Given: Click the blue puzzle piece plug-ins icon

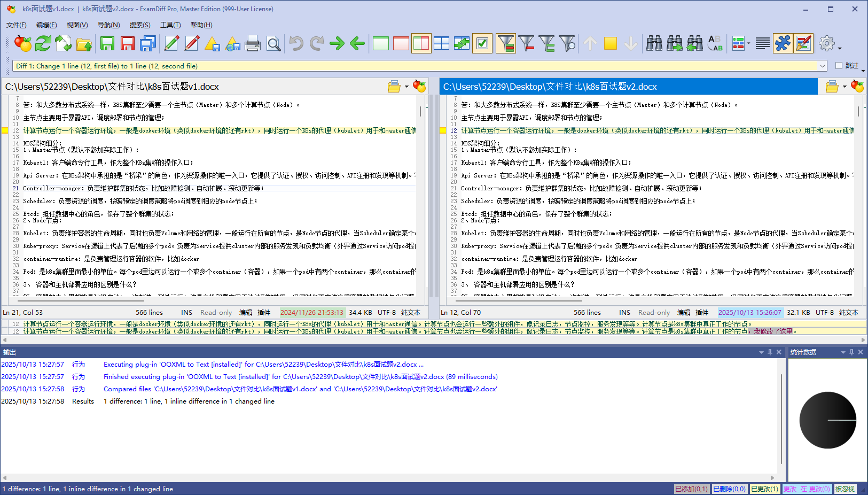Looking at the screenshot, I should 783,44.
